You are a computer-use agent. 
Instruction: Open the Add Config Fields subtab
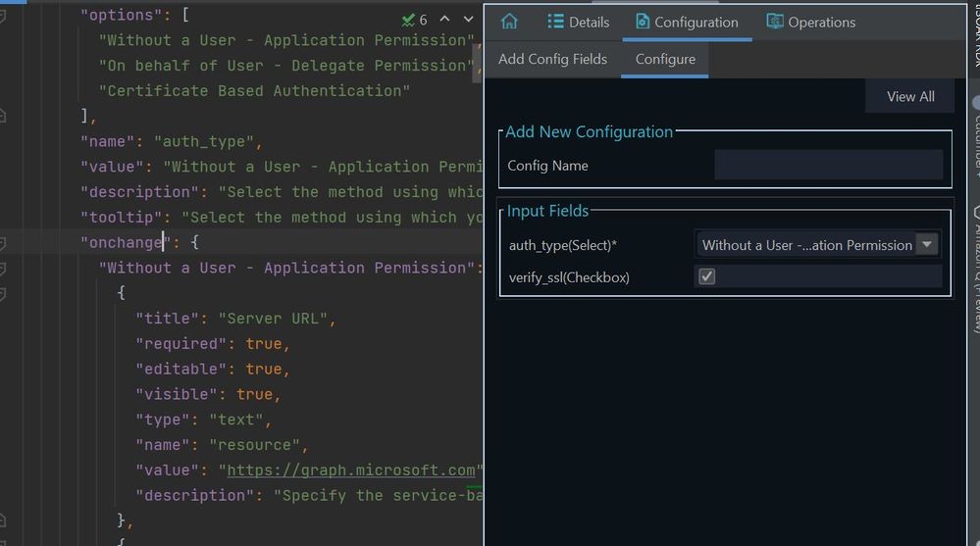click(552, 59)
